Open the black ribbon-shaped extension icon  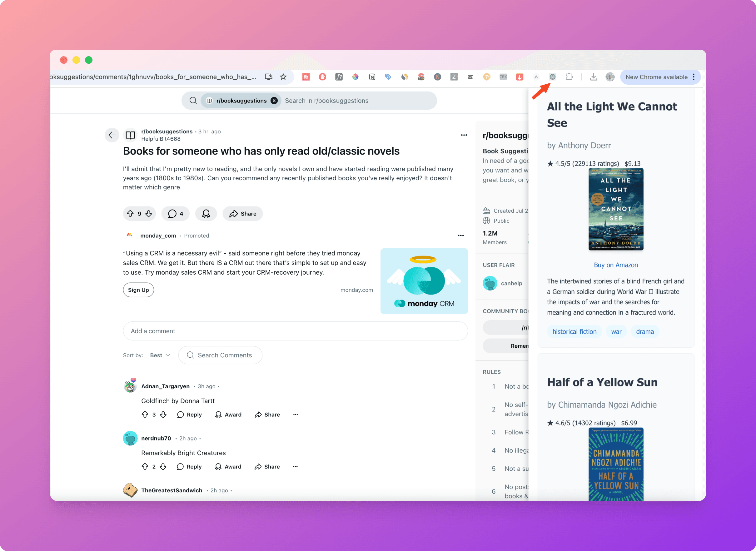click(470, 77)
